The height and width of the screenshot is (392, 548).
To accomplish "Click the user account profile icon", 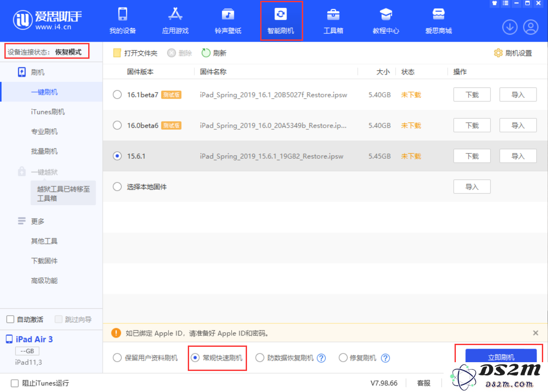I will click(531, 27).
